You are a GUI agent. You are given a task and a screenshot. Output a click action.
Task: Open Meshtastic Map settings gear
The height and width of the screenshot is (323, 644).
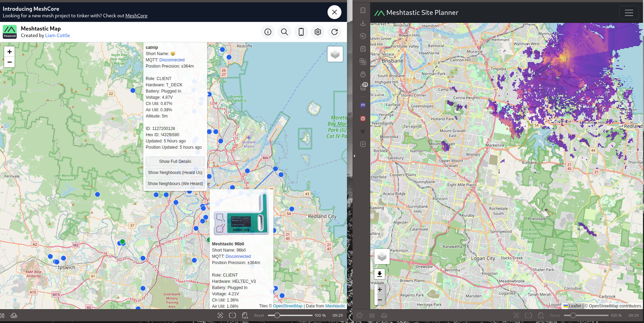[318, 32]
